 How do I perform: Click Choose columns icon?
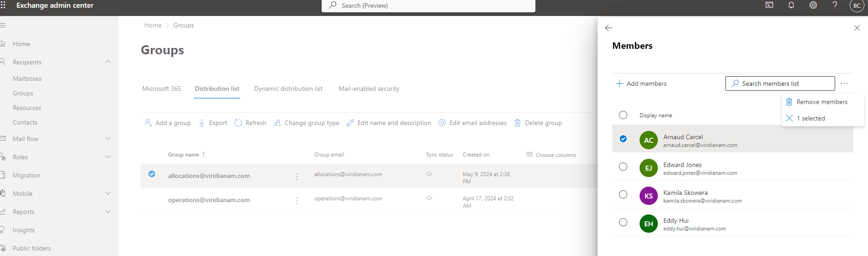pos(529,155)
